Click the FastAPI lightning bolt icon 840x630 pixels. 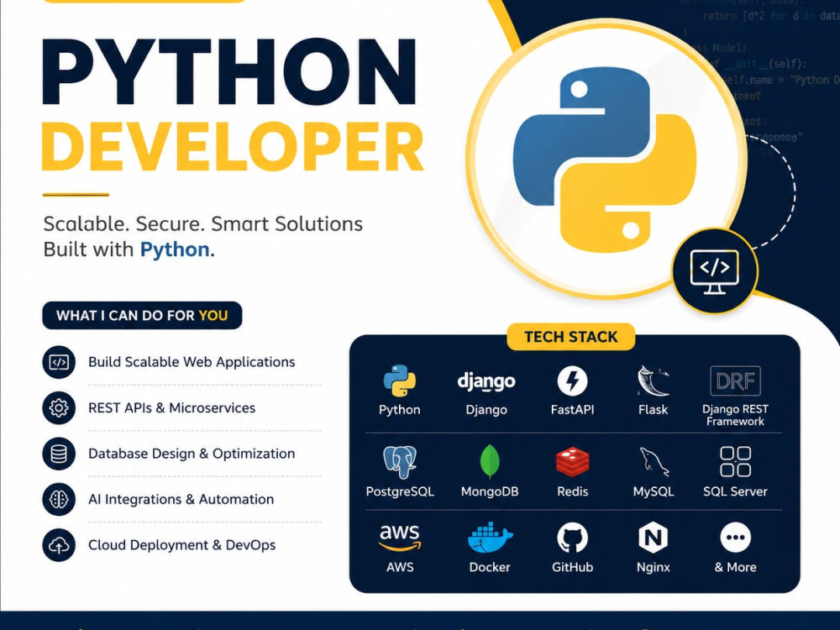[x=572, y=381]
